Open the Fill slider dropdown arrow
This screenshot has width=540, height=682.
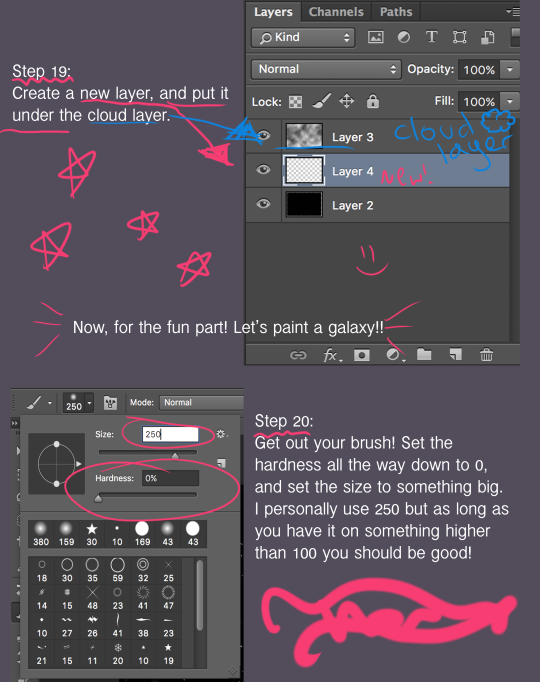pos(510,102)
